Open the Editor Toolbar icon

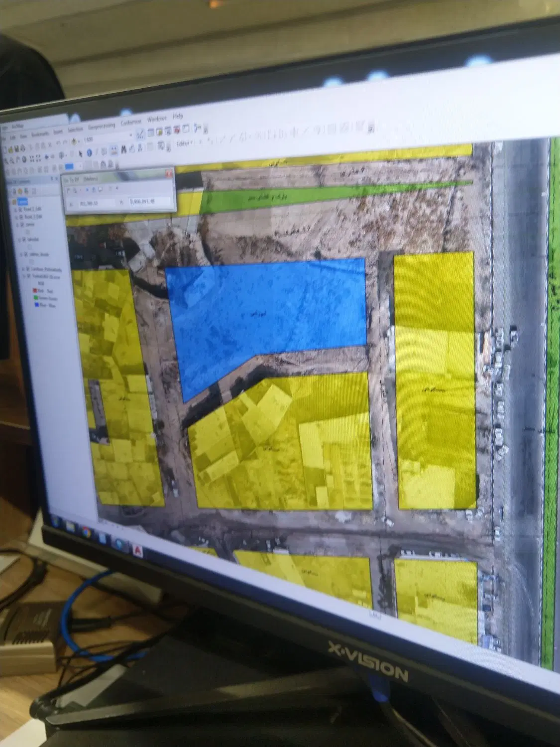pyautogui.click(x=141, y=133)
